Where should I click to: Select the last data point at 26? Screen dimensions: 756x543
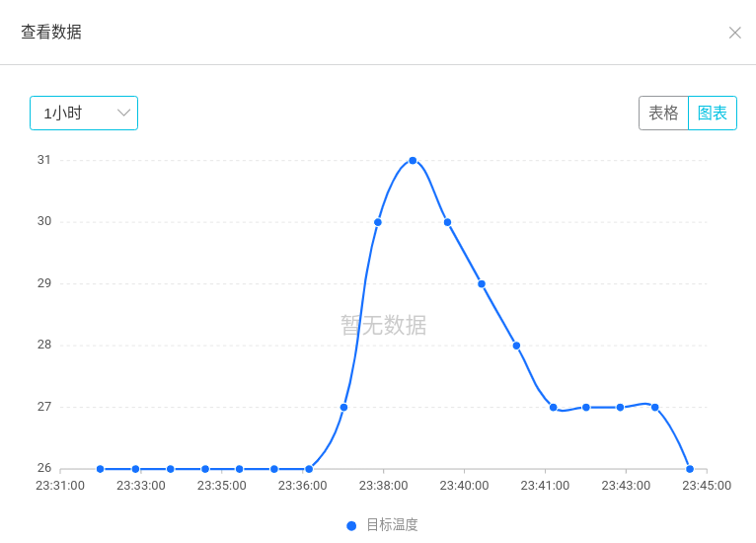[690, 469]
